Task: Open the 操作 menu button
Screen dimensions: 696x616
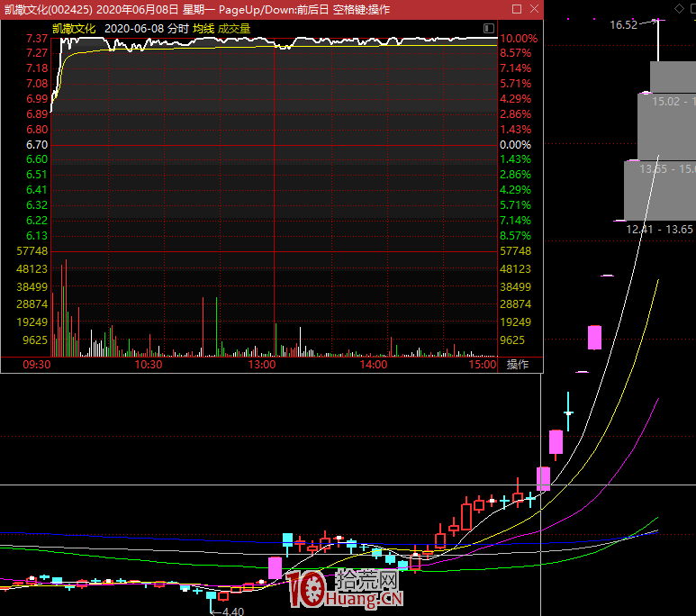Action: (x=518, y=365)
